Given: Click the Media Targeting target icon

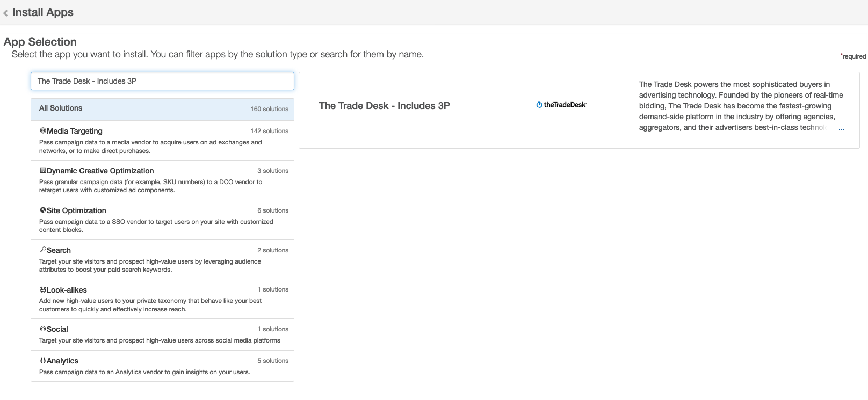Looking at the screenshot, I should click(x=43, y=130).
